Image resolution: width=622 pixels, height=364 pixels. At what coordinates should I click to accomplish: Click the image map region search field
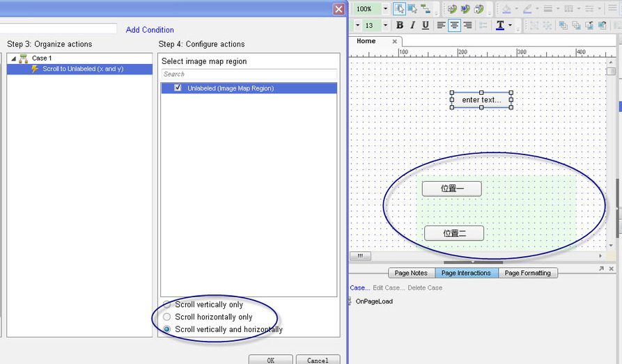click(249, 74)
